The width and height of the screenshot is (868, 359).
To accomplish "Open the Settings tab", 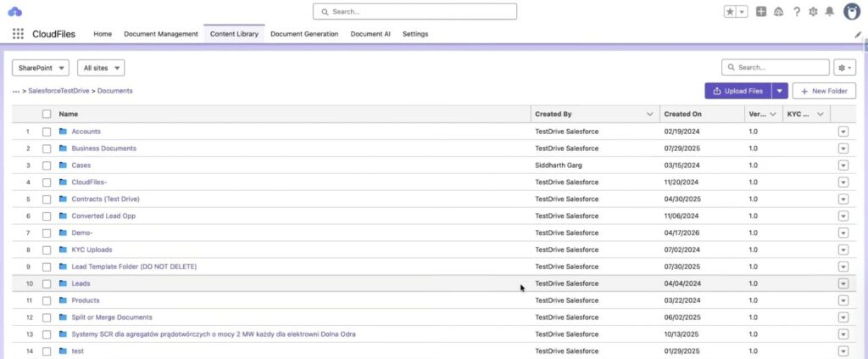I will [x=415, y=34].
